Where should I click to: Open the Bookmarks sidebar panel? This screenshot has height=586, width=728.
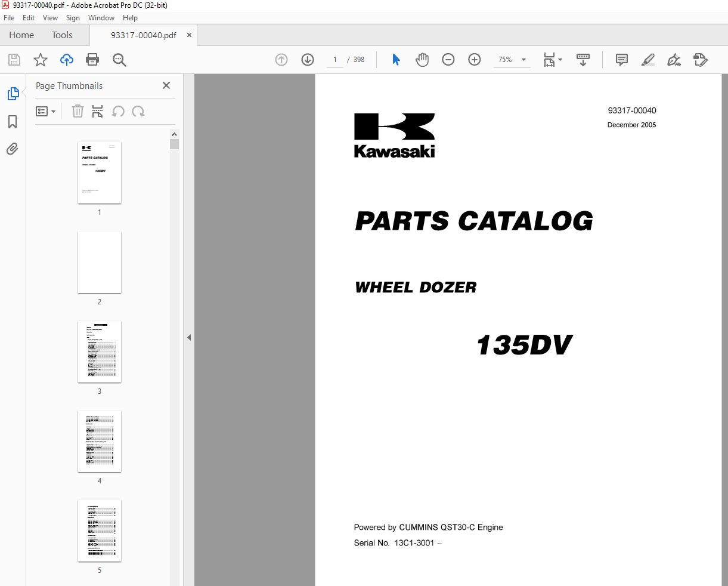[13, 122]
